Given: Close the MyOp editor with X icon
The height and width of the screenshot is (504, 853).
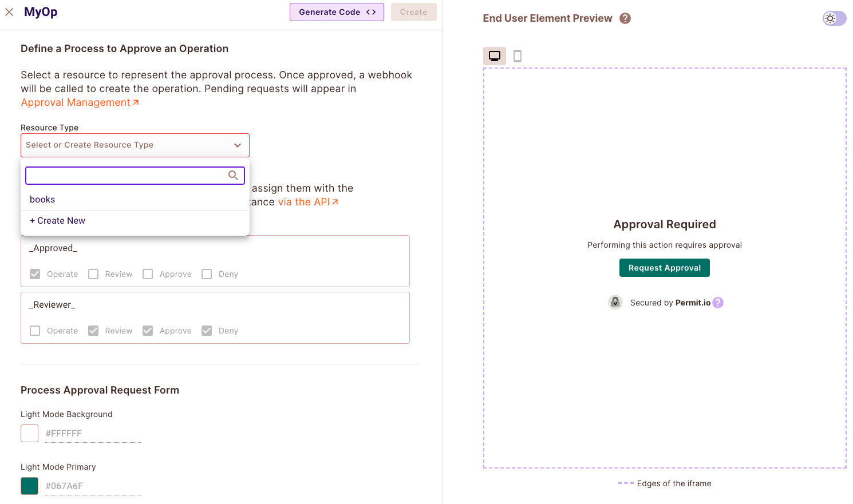Looking at the screenshot, I should pyautogui.click(x=9, y=12).
